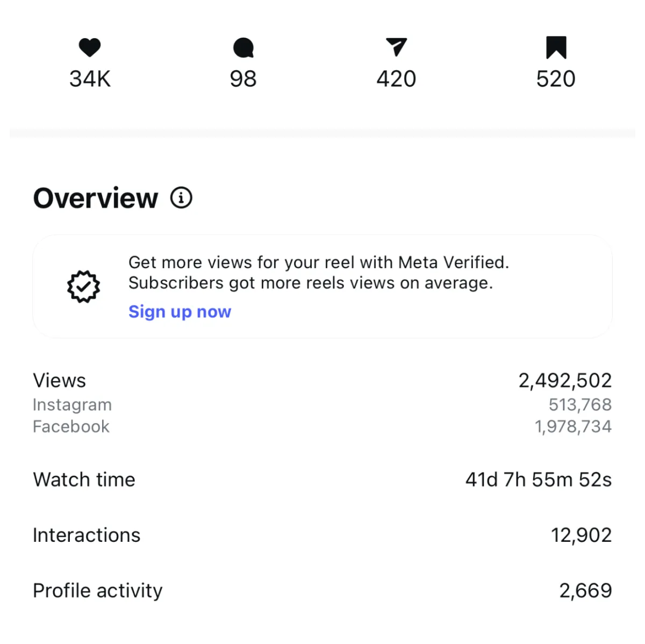This screenshot has height=644, width=645.
Task: Tap the heart likes icon
Action: click(90, 48)
